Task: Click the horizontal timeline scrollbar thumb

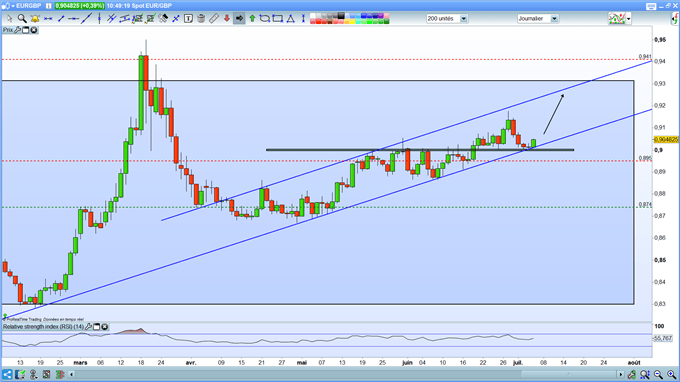Action: [568, 374]
